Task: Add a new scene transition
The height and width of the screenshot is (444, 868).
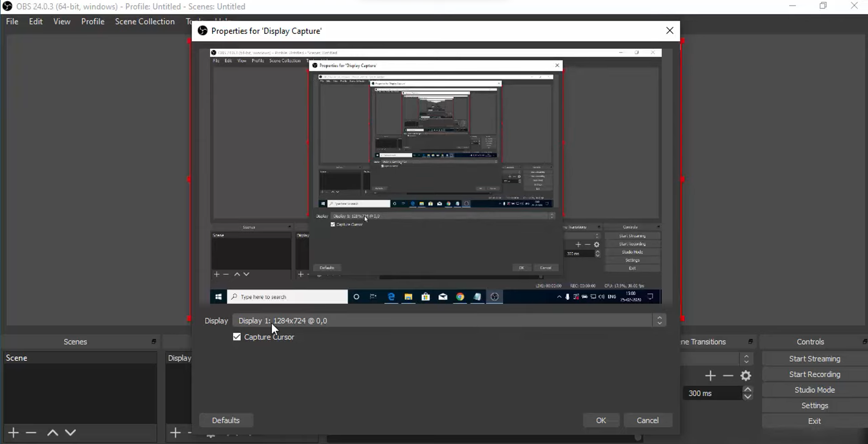Action: click(710, 376)
